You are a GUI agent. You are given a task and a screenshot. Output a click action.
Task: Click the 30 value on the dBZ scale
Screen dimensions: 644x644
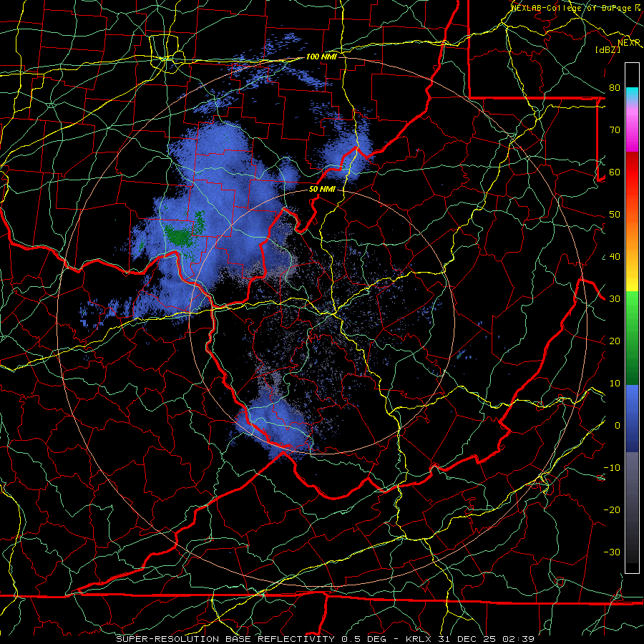pyautogui.click(x=615, y=299)
